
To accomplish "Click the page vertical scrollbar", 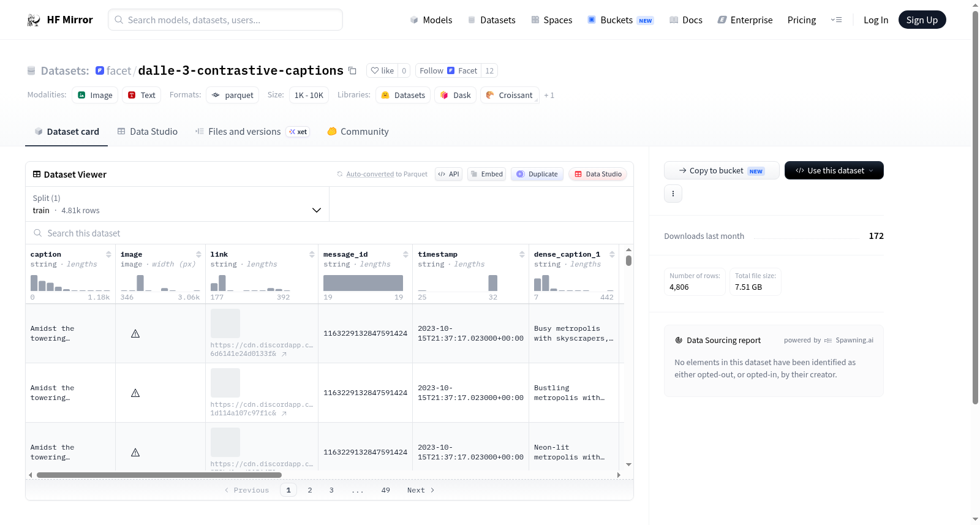I will (x=975, y=207).
